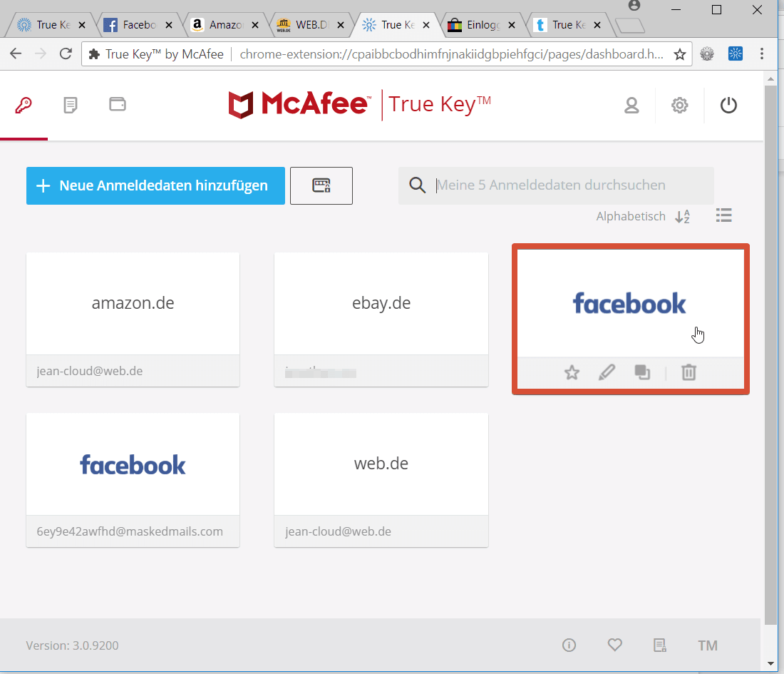Click scrollbar down arrow
The height and width of the screenshot is (674, 784).
770,663
